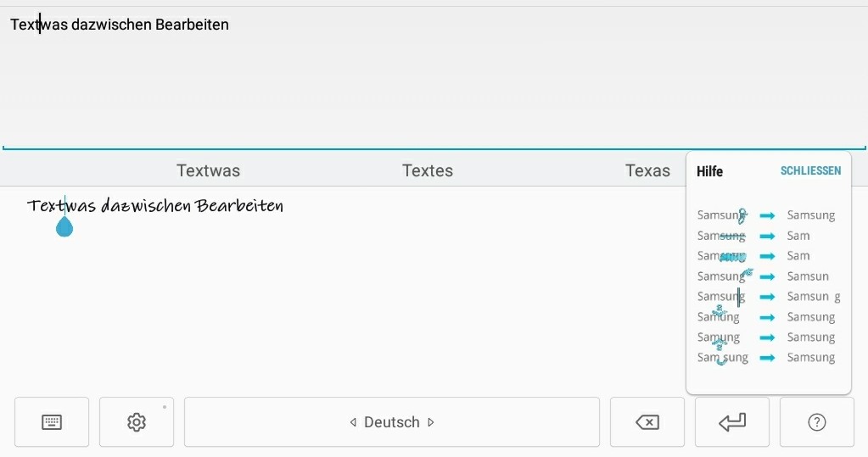Tap the Deutsch language bar
The image size is (868, 457).
click(392, 422)
